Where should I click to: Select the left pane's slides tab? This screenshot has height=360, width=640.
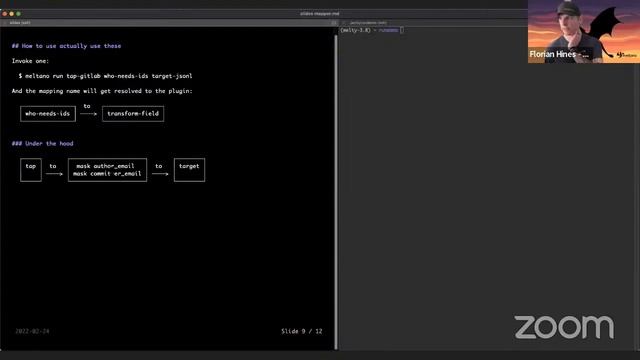(20, 23)
